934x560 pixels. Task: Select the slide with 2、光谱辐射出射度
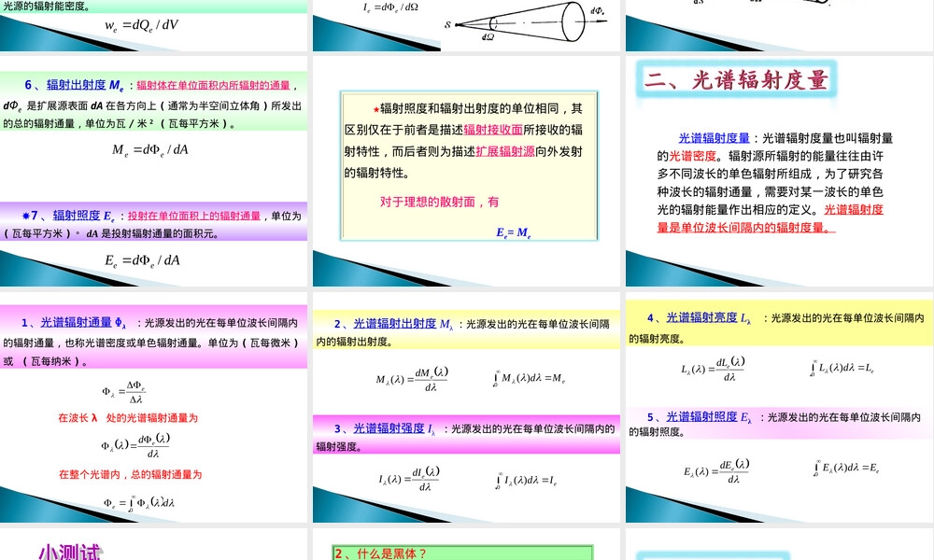point(466,407)
